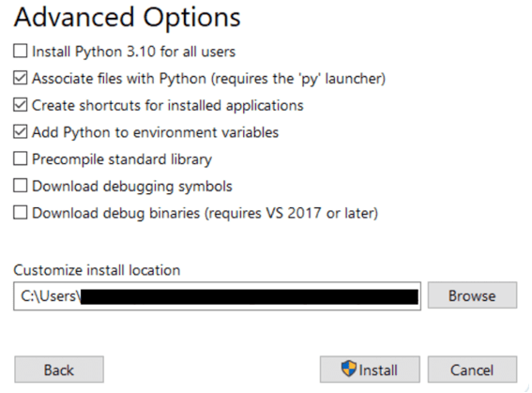
Task: Enable Install Python 3.10 for all users checkbox
Action: coord(21,52)
